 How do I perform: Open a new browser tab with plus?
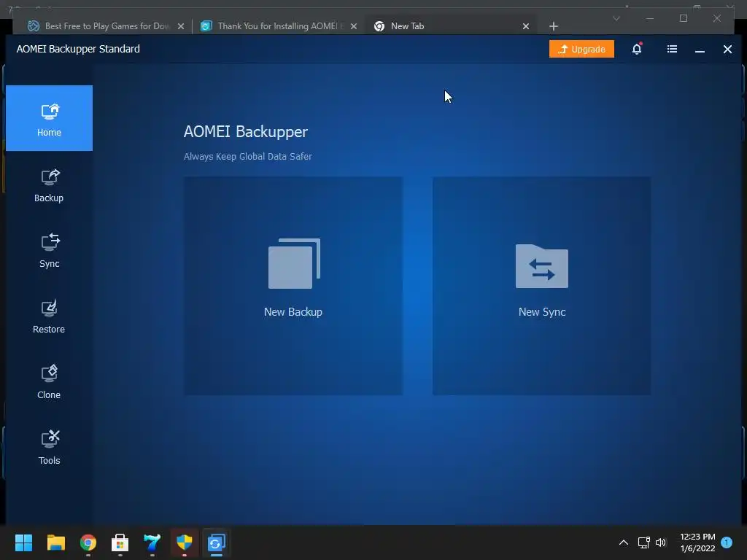coord(554,26)
